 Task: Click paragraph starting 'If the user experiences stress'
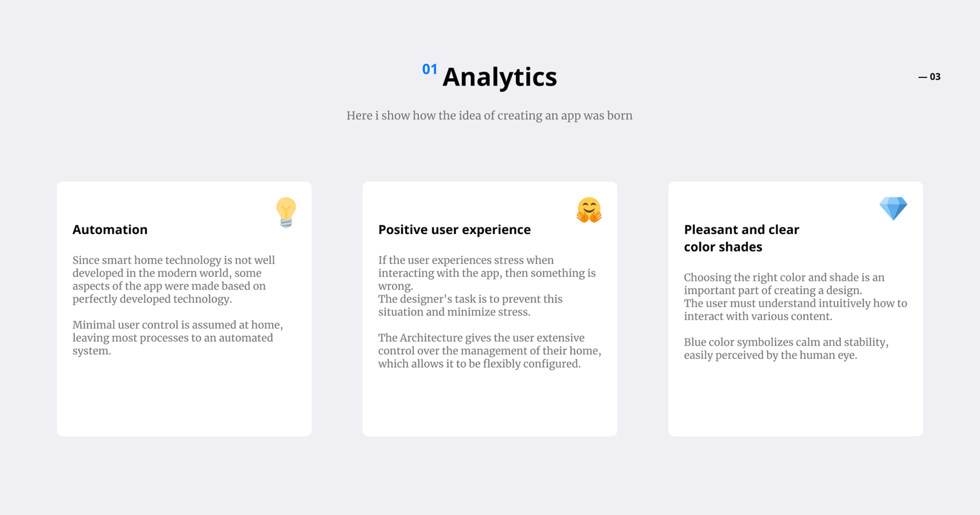coord(487,273)
